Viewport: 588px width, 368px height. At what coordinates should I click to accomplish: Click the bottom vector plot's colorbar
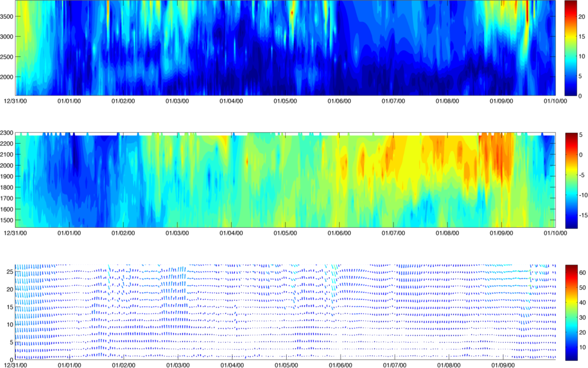click(570, 312)
